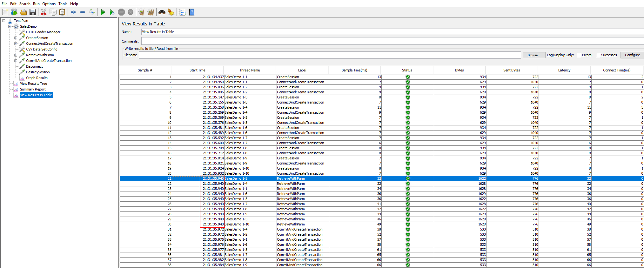Click the Filename input field
Viewport: 644px width, 268px height.
pos(330,55)
